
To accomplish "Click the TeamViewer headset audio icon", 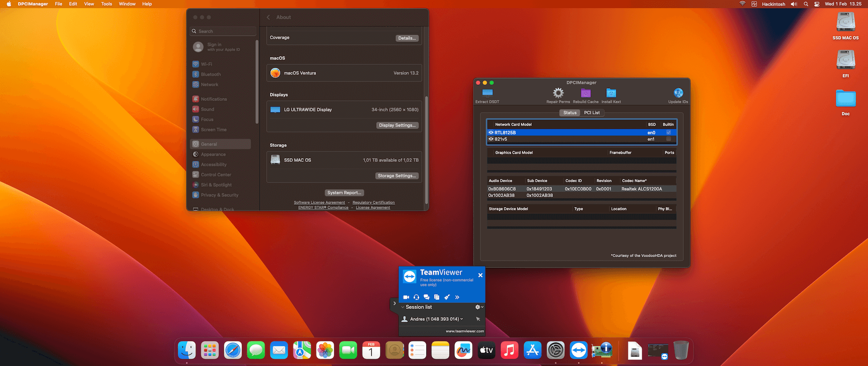I will point(416,297).
